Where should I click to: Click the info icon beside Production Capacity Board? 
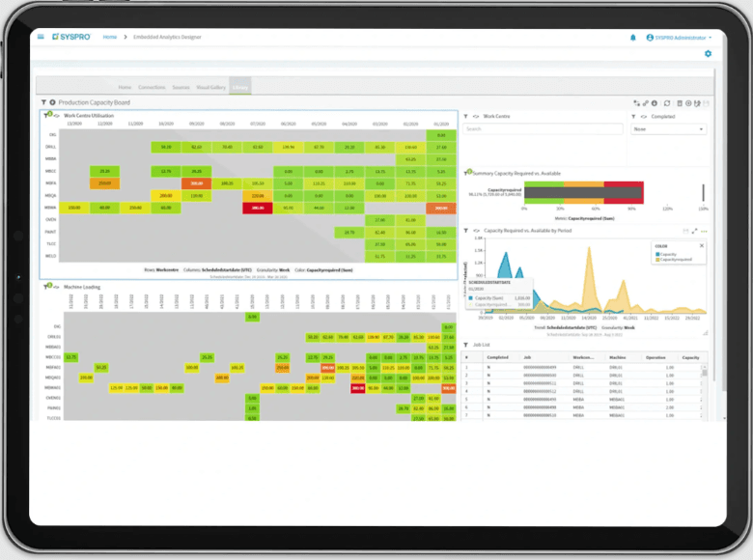click(x=52, y=102)
